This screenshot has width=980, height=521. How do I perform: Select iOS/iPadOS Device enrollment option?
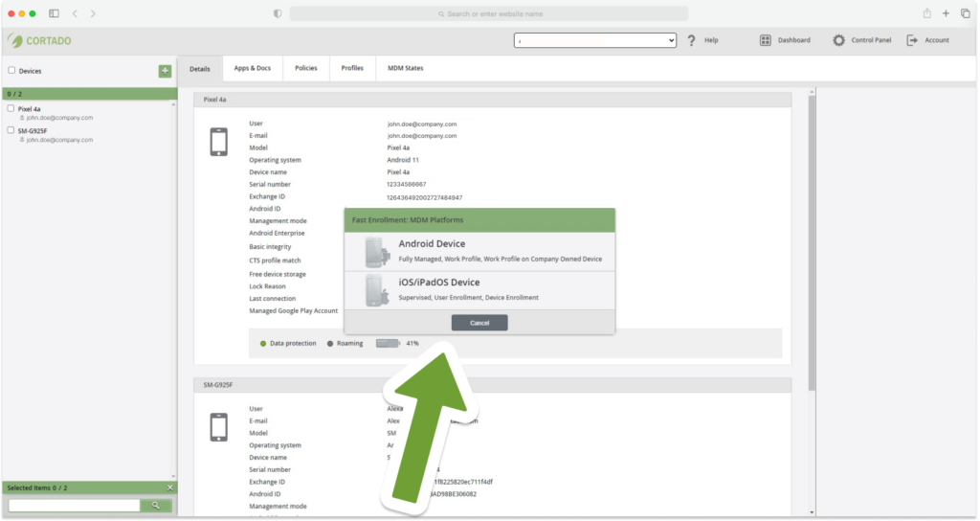pyautogui.click(x=479, y=290)
